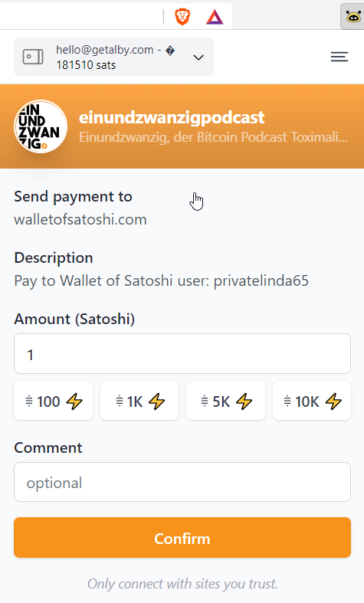The width and height of the screenshot is (364, 603).
Task: Click the lightning bolt on 100 button
Action: (x=74, y=401)
